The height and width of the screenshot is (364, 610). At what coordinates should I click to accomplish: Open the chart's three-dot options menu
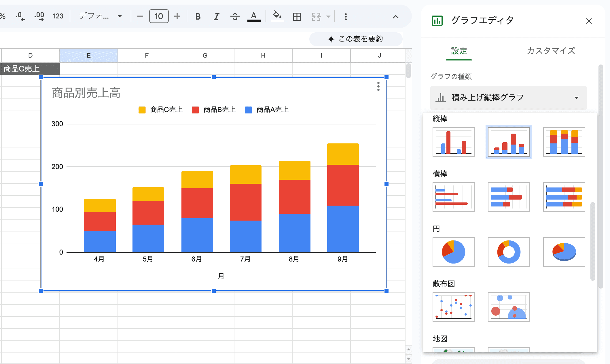(x=378, y=86)
